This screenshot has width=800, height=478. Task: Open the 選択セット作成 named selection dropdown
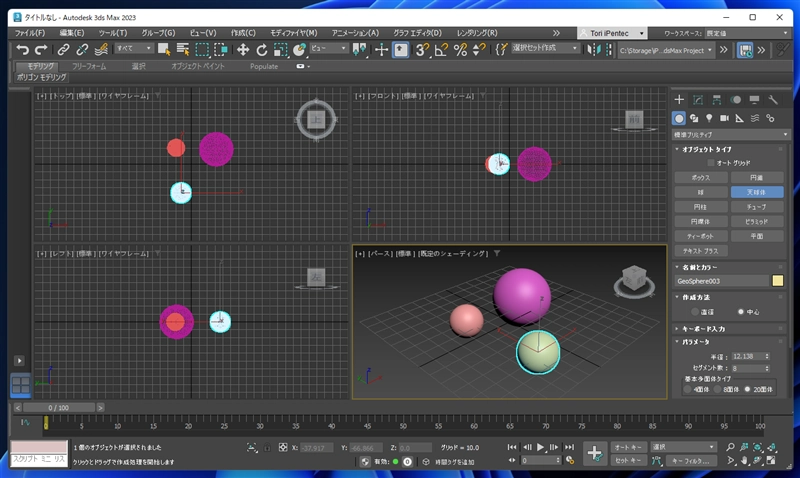pos(545,48)
